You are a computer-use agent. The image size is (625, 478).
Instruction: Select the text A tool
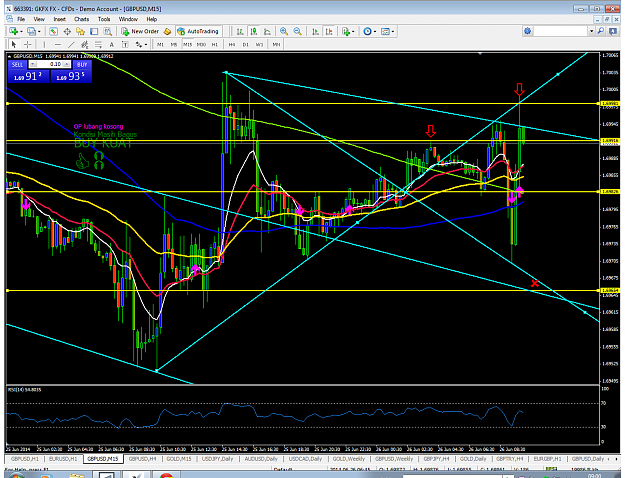tap(112, 44)
